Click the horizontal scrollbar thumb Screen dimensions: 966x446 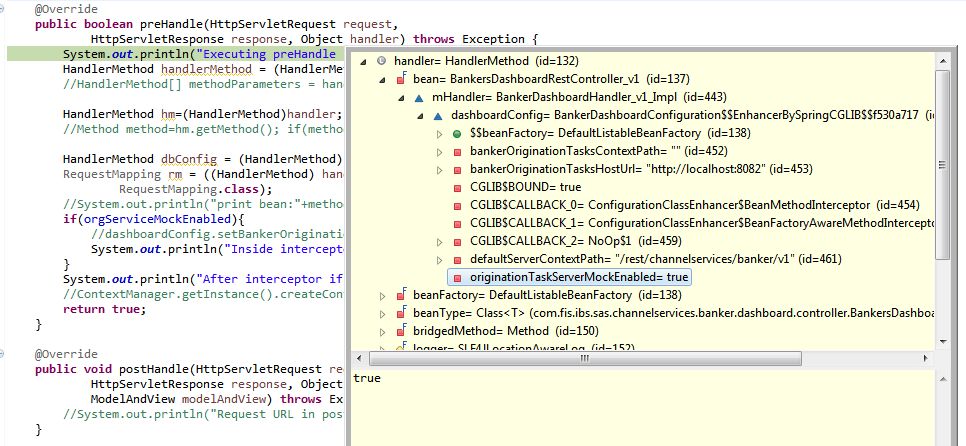coord(585,359)
